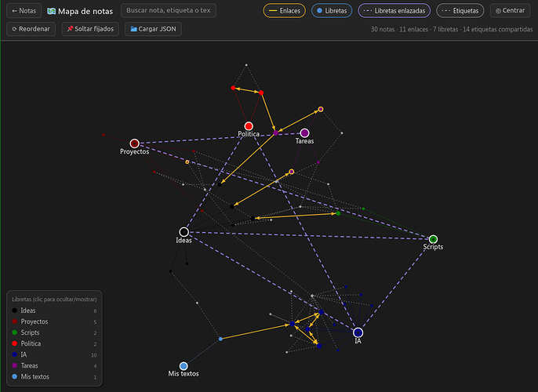The image size is (538, 392).
Task: Click the Mapa de notas title
Action: click(x=85, y=11)
